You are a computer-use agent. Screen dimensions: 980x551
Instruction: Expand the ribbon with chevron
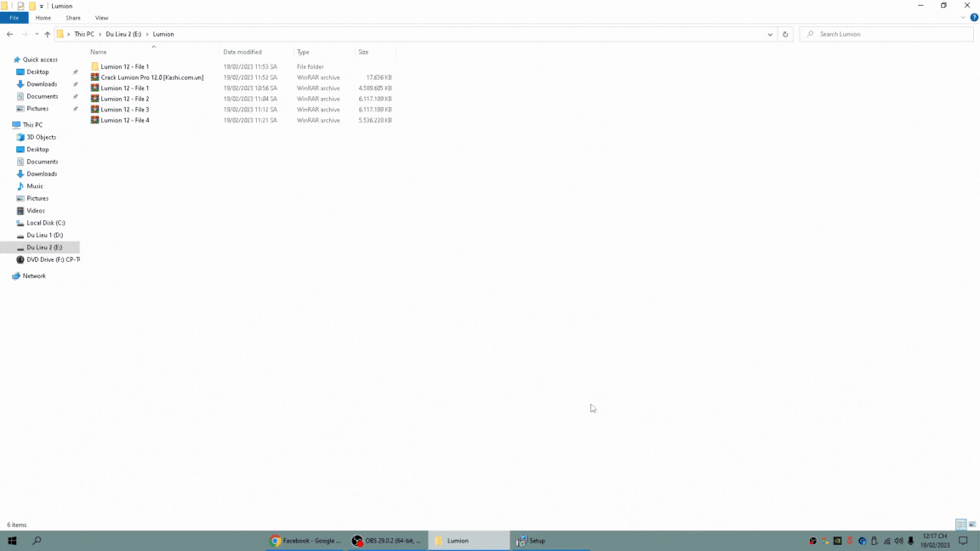(963, 18)
